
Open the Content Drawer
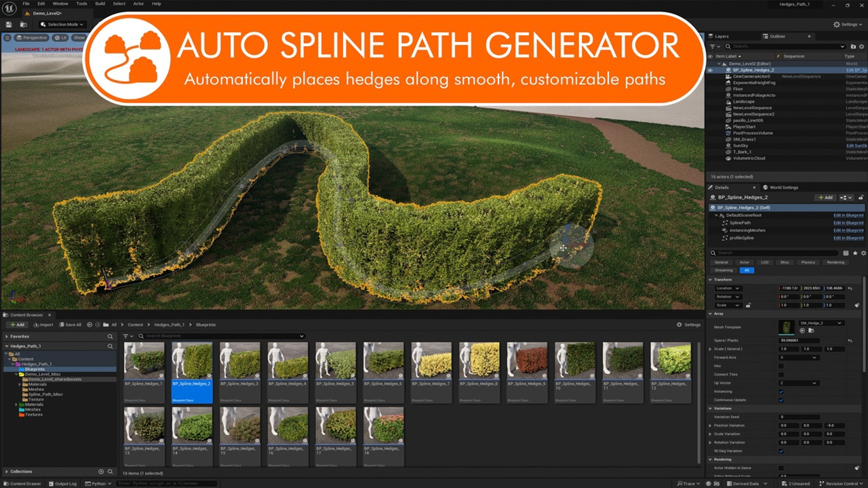[x=22, y=483]
